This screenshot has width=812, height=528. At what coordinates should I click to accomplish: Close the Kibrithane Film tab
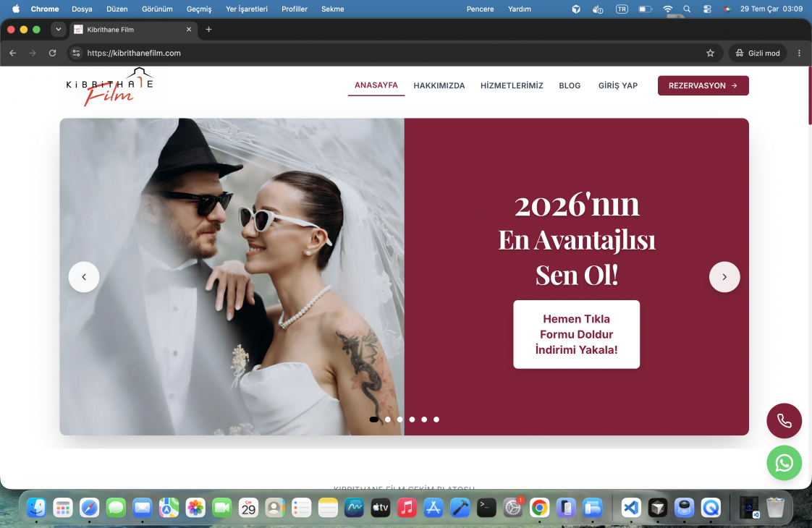click(x=188, y=30)
